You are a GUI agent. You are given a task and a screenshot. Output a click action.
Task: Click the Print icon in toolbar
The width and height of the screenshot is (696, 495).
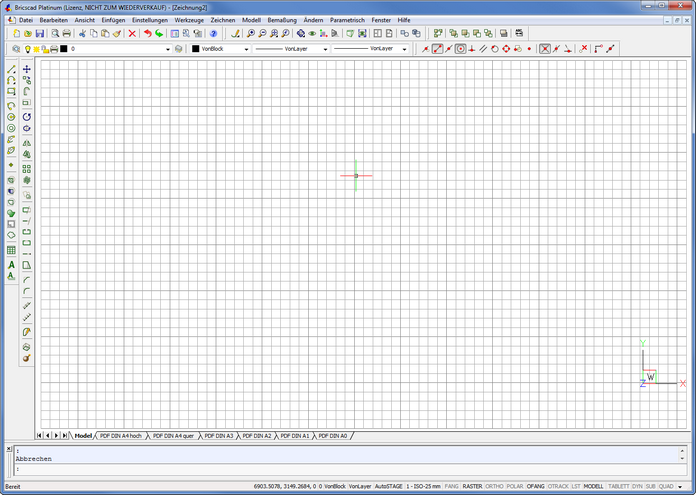67,33
